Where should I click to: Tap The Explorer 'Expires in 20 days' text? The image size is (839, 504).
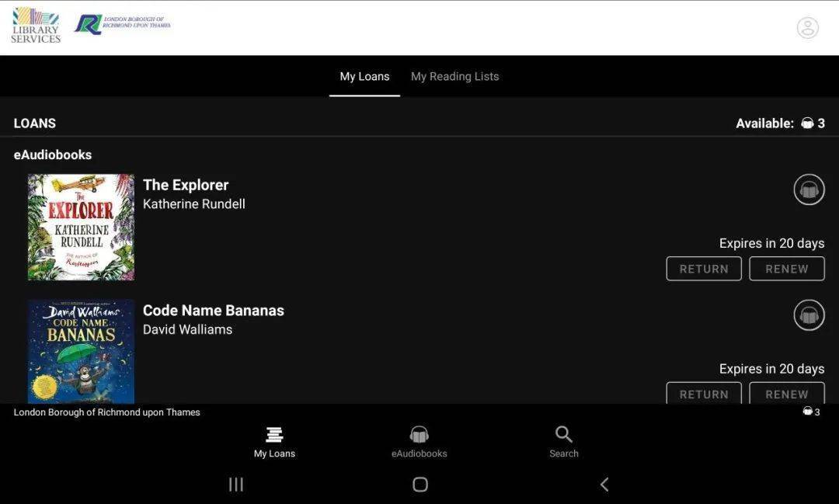pos(771,243)
